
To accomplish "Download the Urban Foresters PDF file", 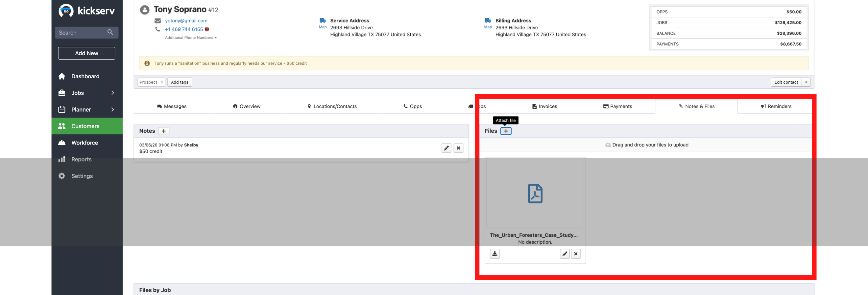I will point(494,254).
